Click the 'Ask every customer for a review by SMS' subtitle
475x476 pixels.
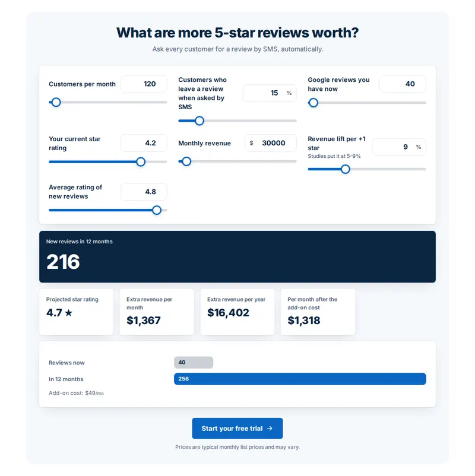click(x=237, y=49)
